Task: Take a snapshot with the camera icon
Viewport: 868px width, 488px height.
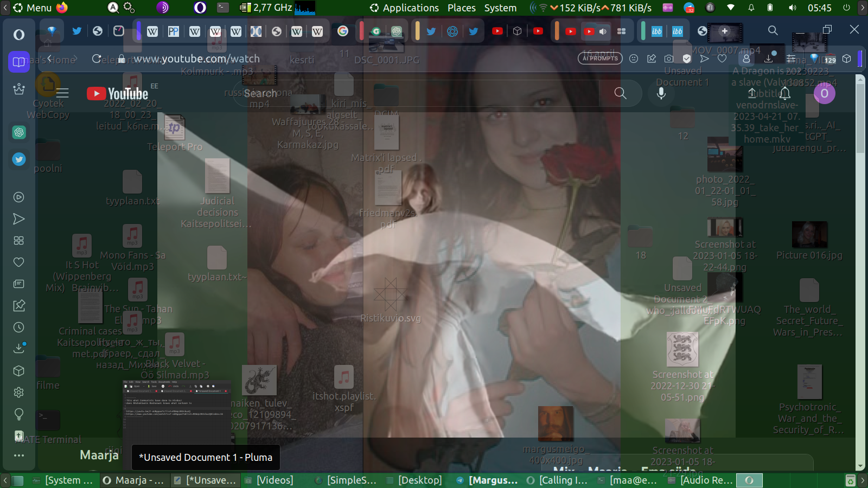Action: click(x=669, y=59)
